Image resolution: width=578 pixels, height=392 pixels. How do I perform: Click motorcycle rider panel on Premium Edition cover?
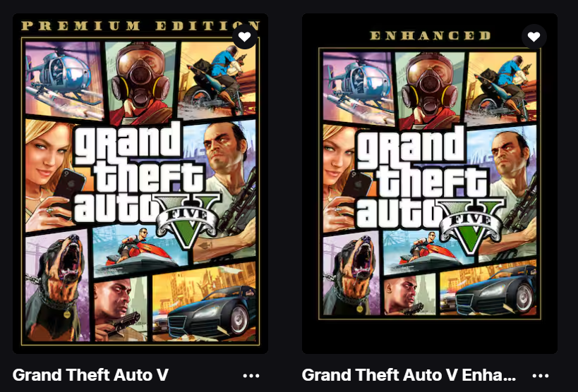pos(217,79)
